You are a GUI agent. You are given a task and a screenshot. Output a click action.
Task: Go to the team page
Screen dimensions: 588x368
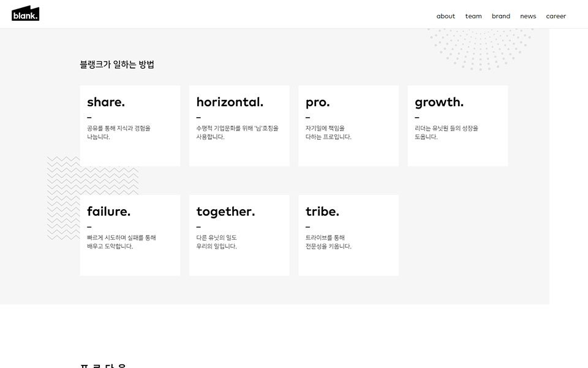(473, 16)
